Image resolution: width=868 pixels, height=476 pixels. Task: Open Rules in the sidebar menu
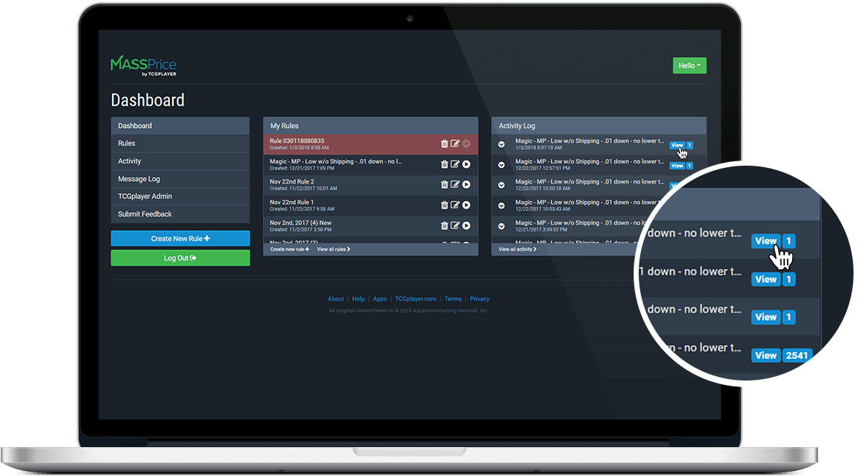point(180,143)
